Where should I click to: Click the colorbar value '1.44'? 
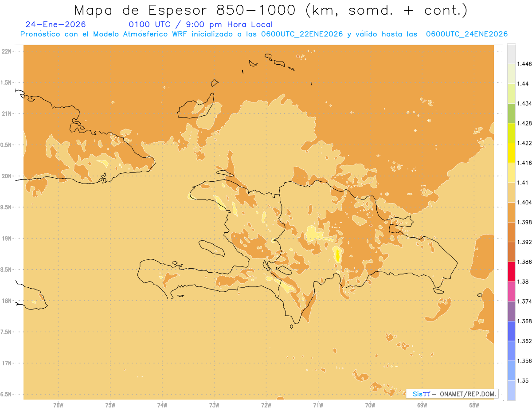523,84
